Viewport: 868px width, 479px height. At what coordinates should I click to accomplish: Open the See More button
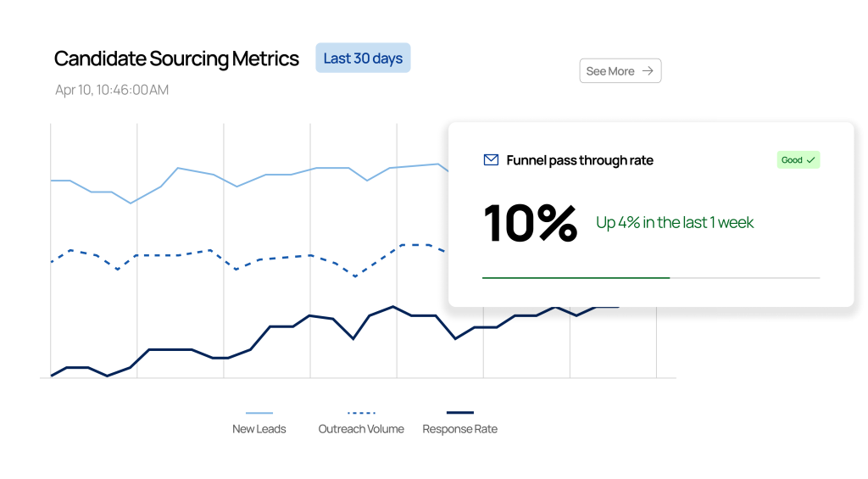[620, 71]
